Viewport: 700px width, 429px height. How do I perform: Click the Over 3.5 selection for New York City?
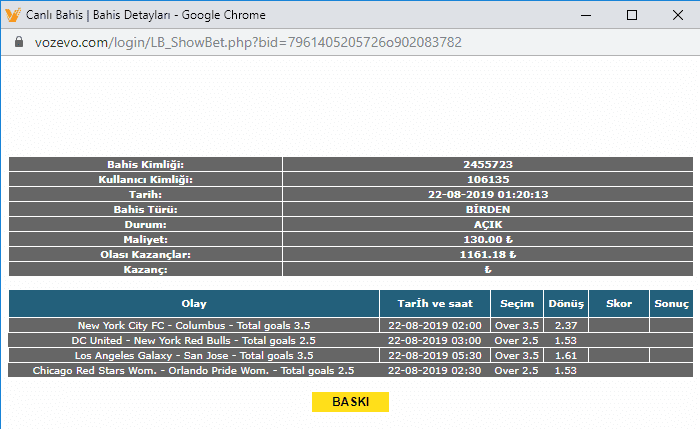click(517, 325)
